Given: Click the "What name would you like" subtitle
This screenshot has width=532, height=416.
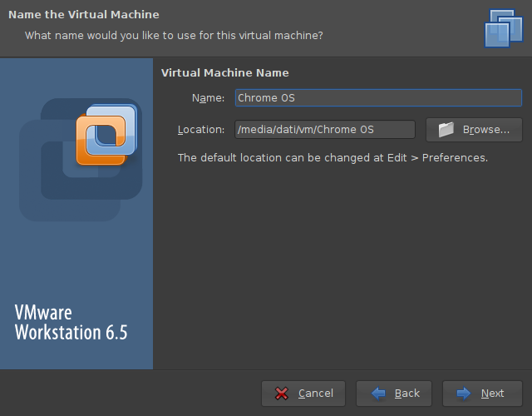Looking at the screenshot, I should click(174, 36).
